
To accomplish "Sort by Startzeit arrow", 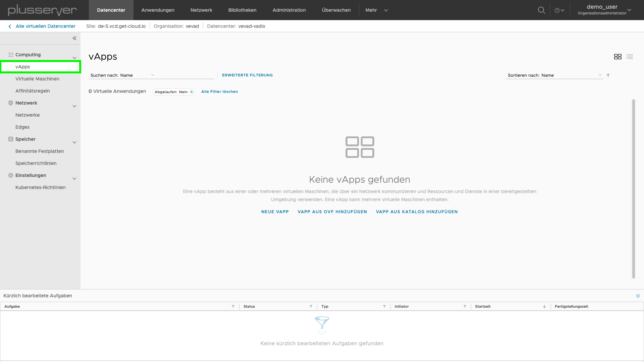I will click(x=544, y=306).
